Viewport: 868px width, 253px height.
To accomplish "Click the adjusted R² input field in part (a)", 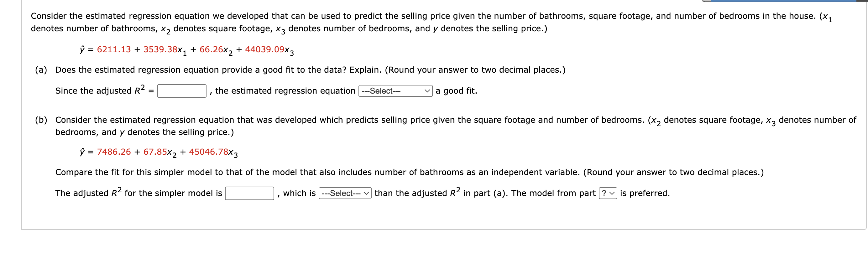I will 182,91.
